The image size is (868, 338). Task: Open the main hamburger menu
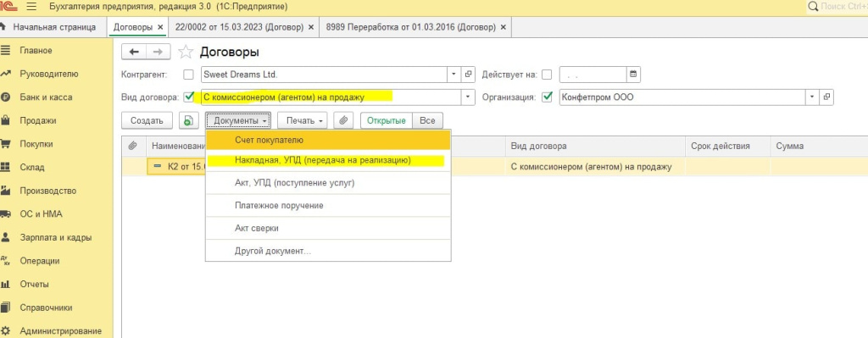coord(31,7)
